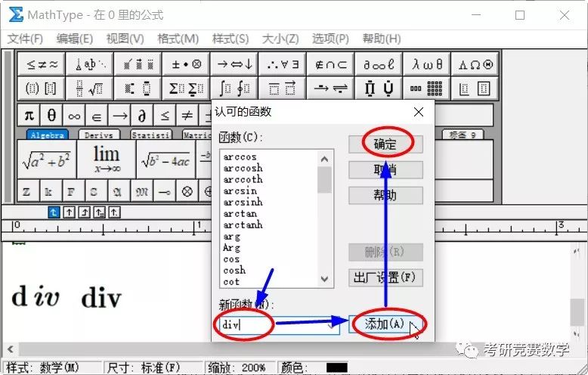Select the decimal tab stop button

114,212
